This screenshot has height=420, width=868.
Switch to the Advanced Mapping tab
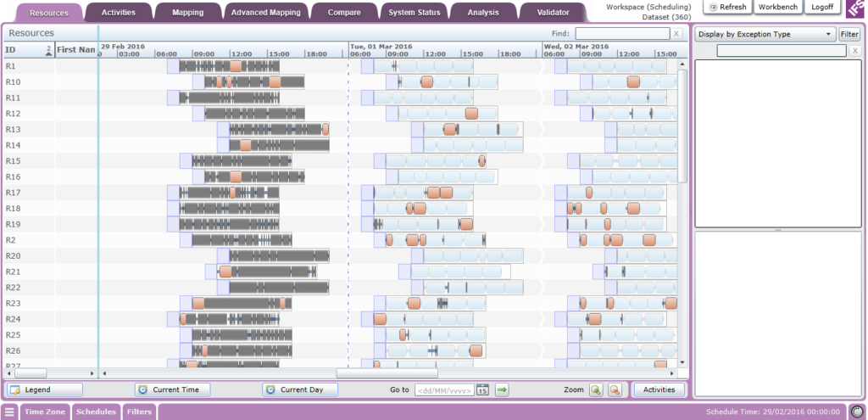click(264, 13)
